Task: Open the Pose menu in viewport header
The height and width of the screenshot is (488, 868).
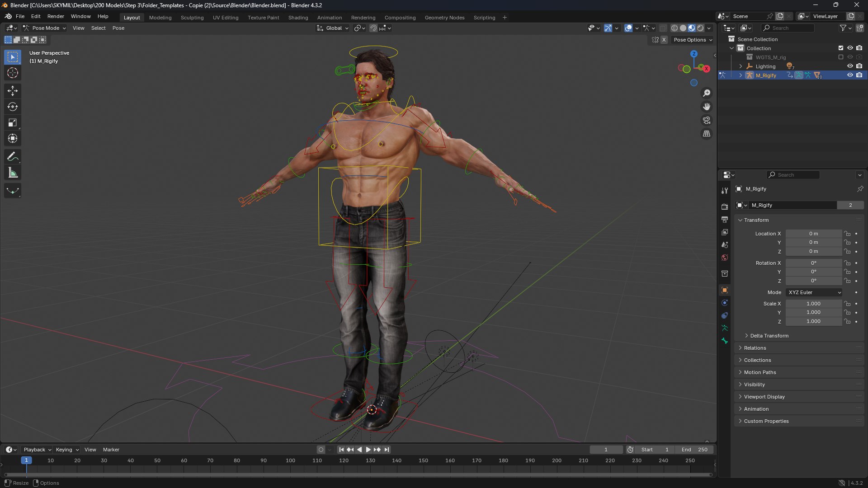Action: [118, 28]
